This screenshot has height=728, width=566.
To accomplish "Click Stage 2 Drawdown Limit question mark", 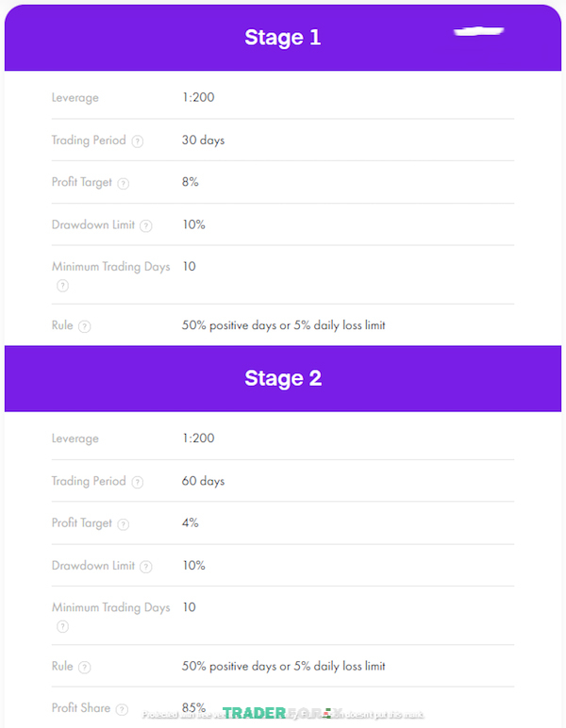I will point(146,567).
